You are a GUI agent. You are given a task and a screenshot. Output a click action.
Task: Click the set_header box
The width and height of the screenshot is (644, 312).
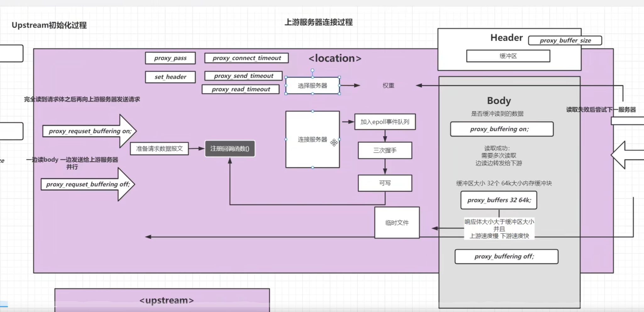(170, 77)
